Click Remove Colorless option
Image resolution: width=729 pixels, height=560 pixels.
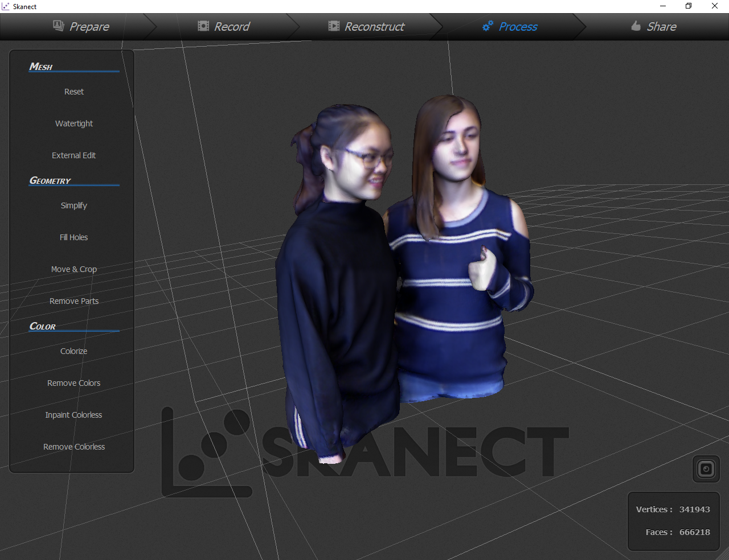(x=74, y=447)
